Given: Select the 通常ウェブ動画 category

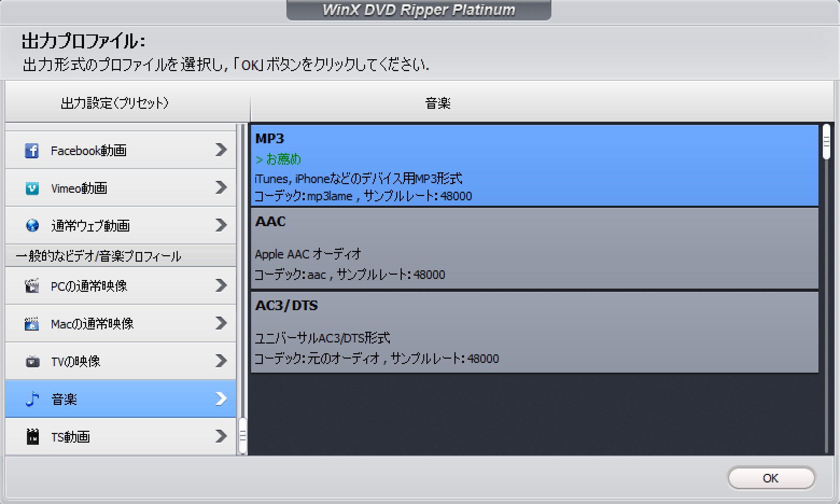Looking at the screenshot, I should point(121,226).
